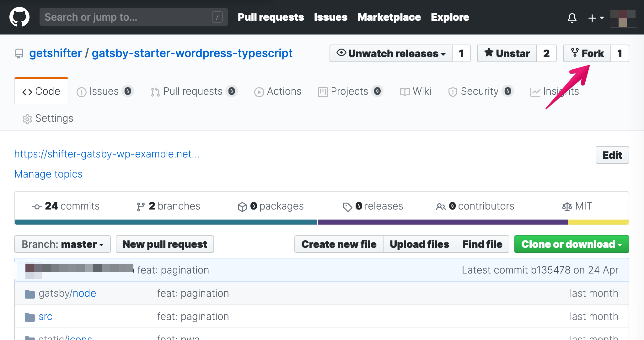
Task: Click the Issues tab counter badge
Action: (128, 91)
